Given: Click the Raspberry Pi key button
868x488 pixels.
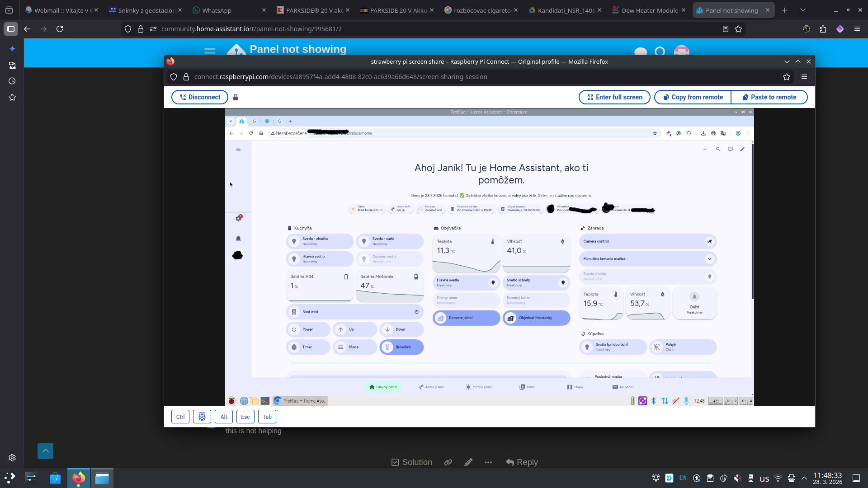Looking at the screenshot, I should [x=202, y=417].
